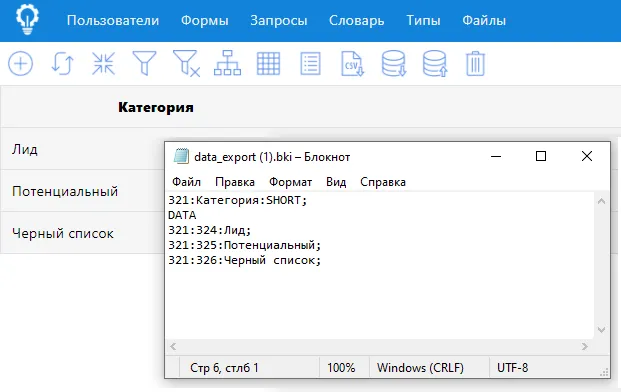Click Windows (CRLF) status entry
The width and height of the screenshot is (621, 392).
(420, 368)
